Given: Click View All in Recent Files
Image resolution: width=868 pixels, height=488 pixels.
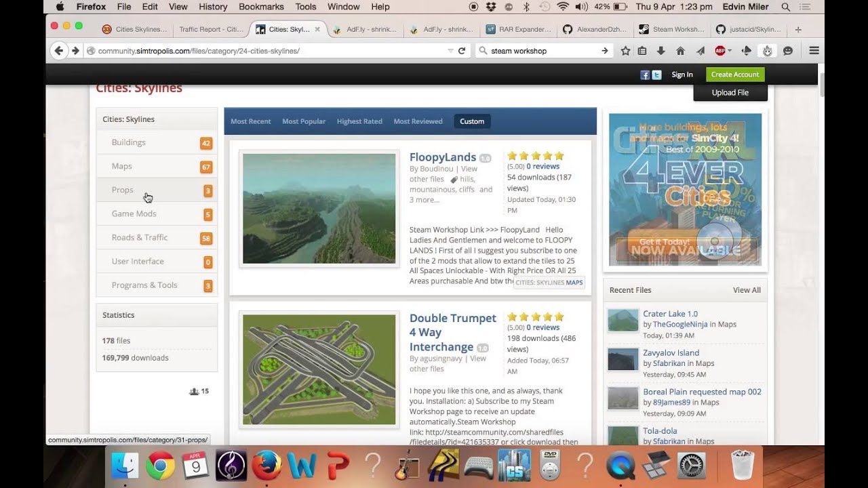Looking at the screenshot, I should tap(747, 290).
